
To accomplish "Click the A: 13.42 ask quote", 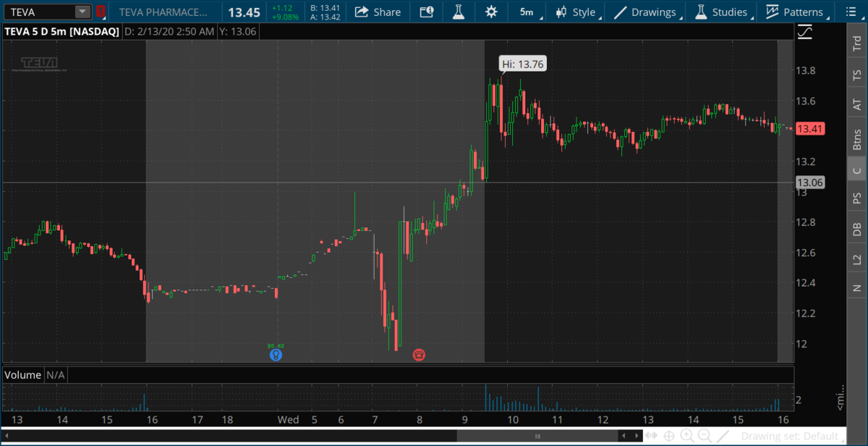I will pos(325,16).
